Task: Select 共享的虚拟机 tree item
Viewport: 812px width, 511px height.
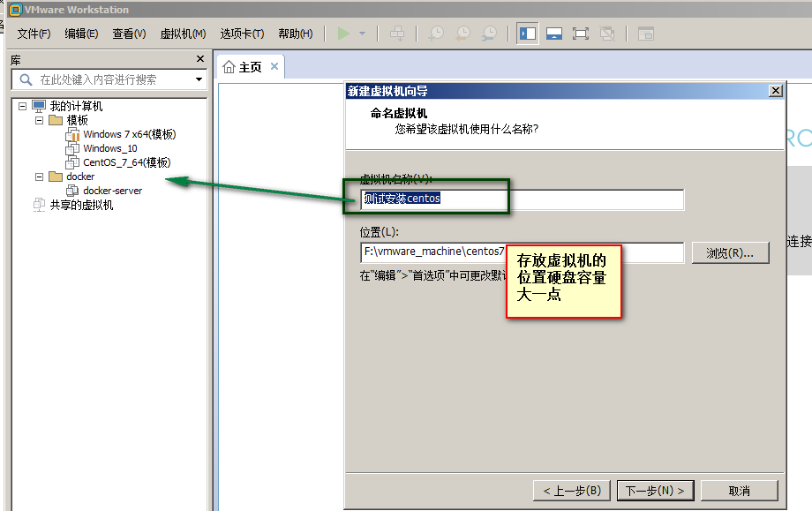Action: [x=81, y=205]
